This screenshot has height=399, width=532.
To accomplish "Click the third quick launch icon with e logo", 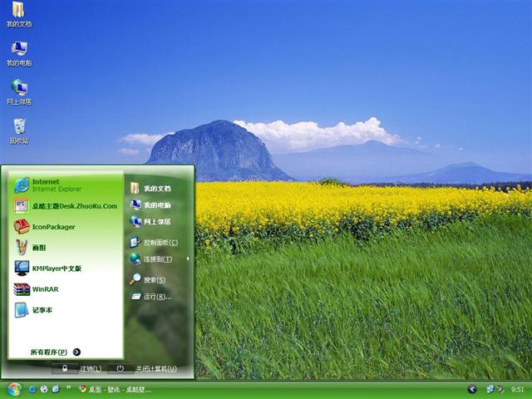I will coord(56,389).
